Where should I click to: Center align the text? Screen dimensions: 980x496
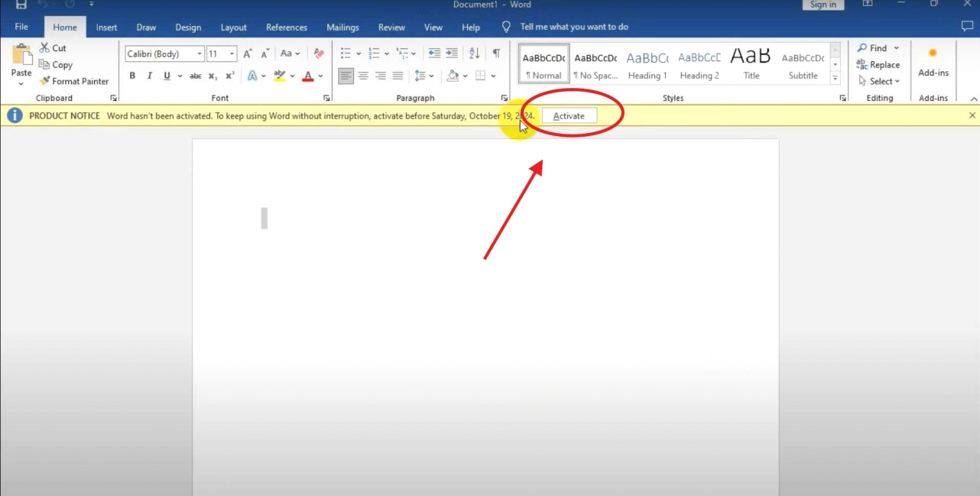pyautogui.click(x=363, y=76)
